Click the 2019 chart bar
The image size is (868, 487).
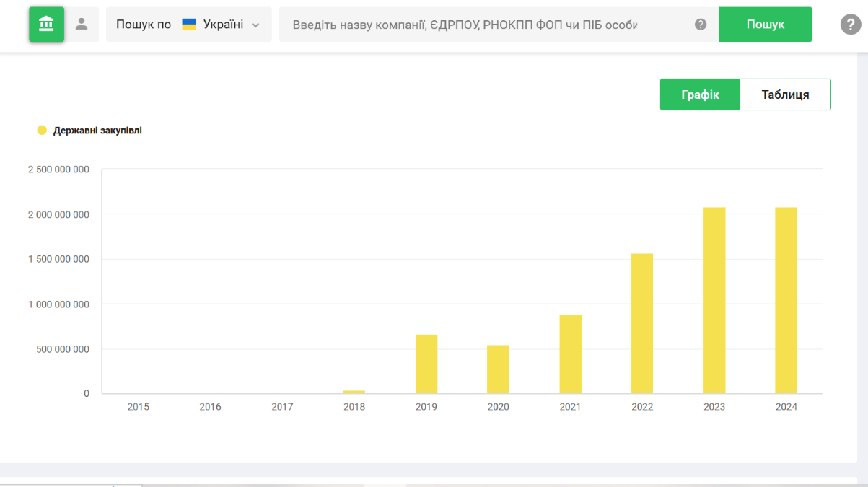point(426,364)
